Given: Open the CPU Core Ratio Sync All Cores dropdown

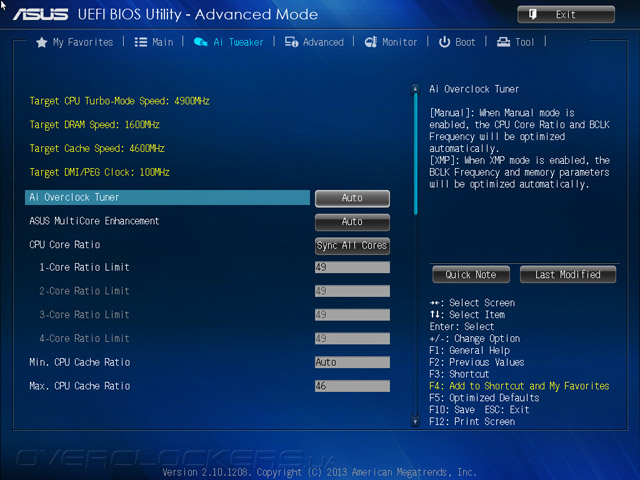Looking at the screenshot, I should tap(352, 246).
